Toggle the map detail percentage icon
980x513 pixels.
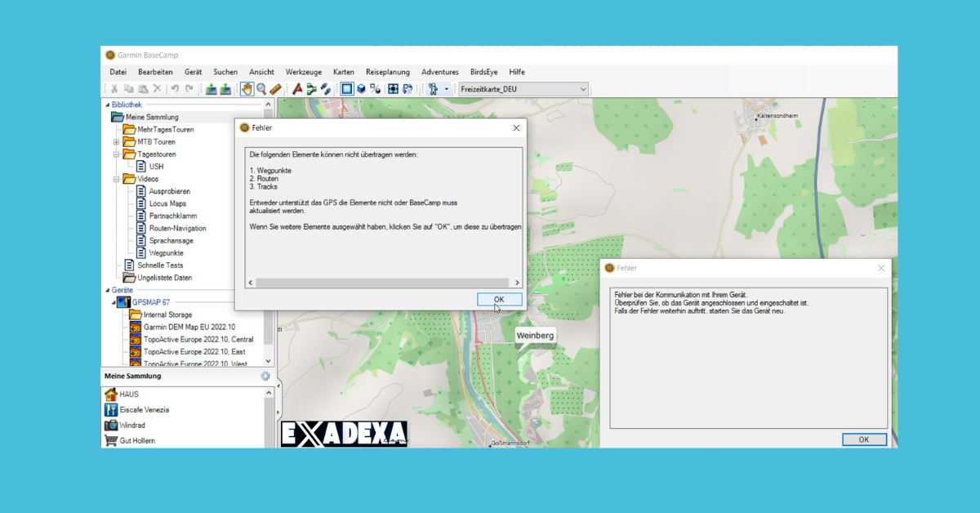(375, 89)
